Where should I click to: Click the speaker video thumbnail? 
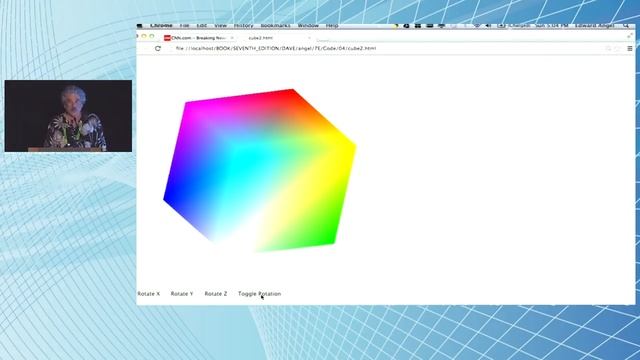coord(68,116)
